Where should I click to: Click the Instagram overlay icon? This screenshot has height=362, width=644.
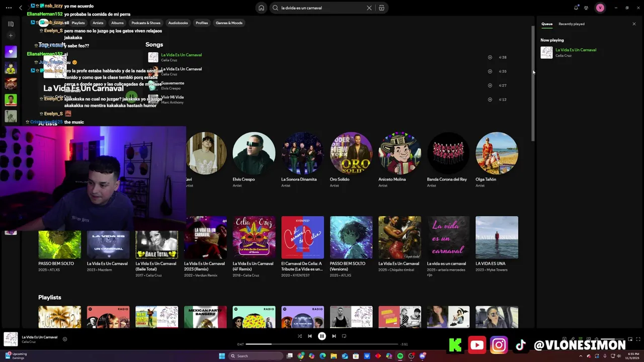(x=499, y=345)
